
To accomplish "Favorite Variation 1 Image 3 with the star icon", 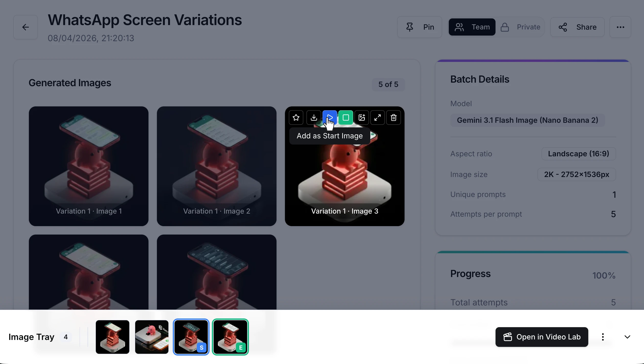I will 296,118.
